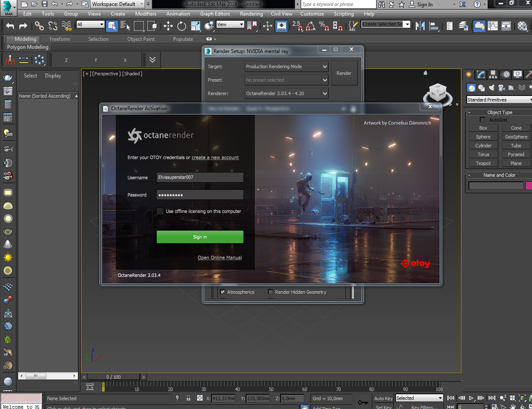Uncheck the Atmospherics checkbox
Image resolution: width=532 pixels, height=409 pixels.
pos(222,292)
